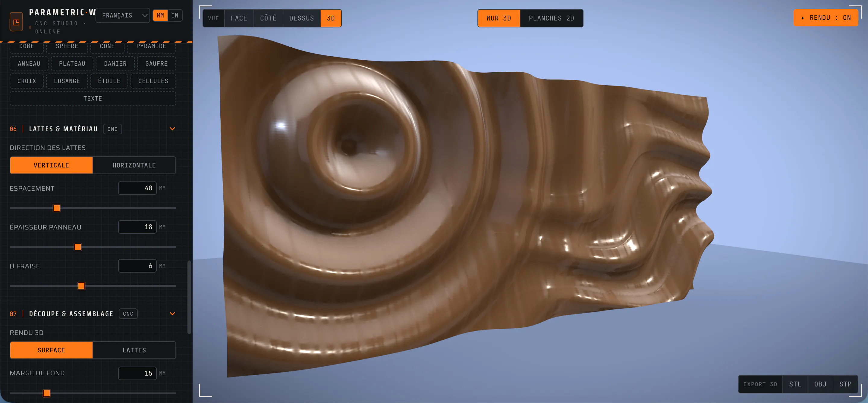This screenshot has height=403, width=868.
Task: Click the Ø Fraise slider handle
Action: [x=81, y=286]
